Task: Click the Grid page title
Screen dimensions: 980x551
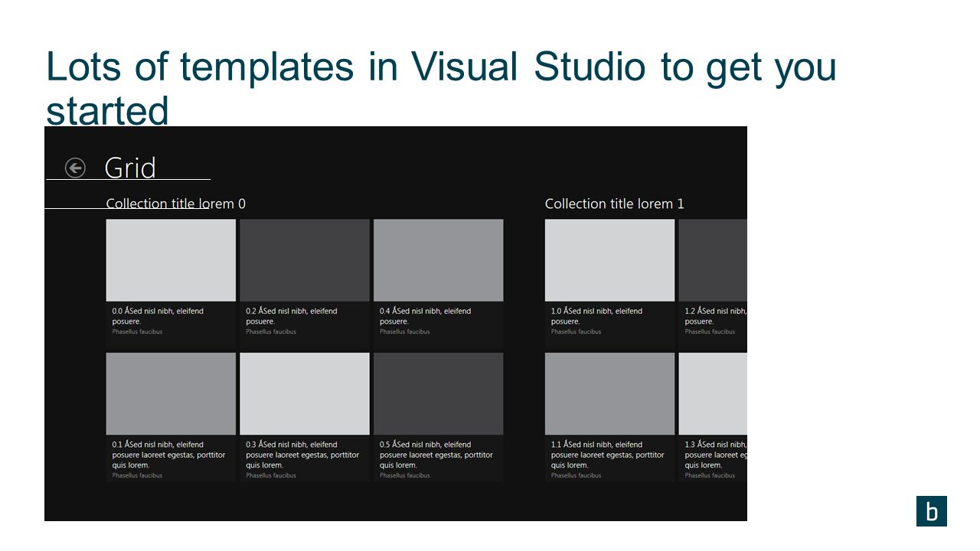Action: [x=130, y=168]
